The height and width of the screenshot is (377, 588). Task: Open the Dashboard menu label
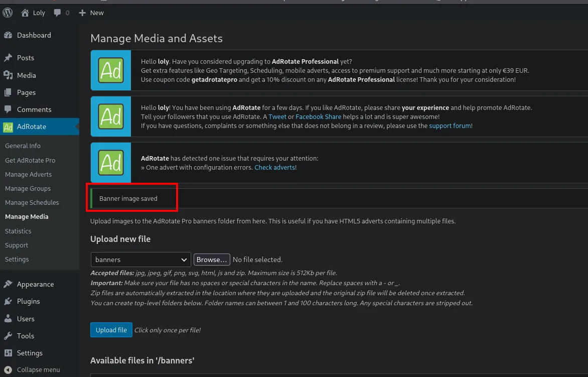pos(34,35)
